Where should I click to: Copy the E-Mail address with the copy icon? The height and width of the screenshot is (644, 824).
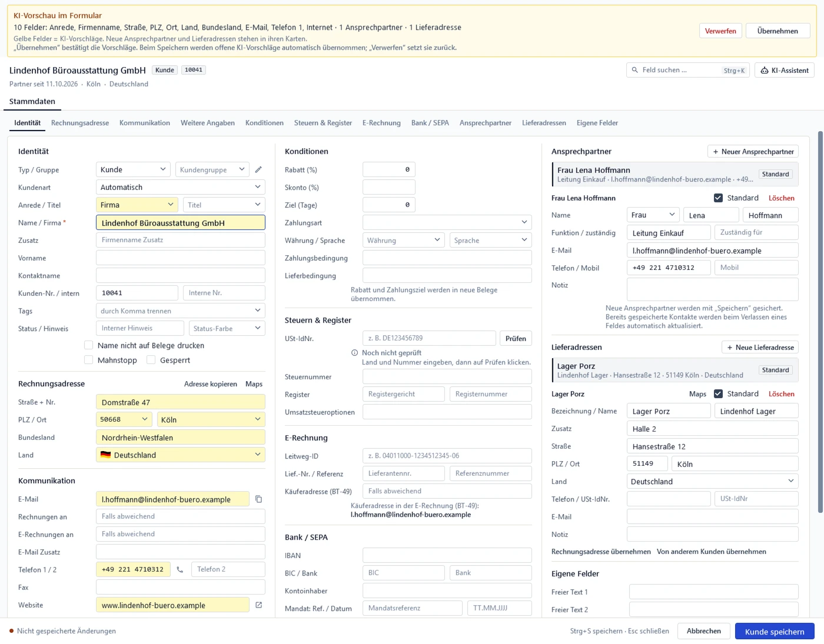click(258, 499)
